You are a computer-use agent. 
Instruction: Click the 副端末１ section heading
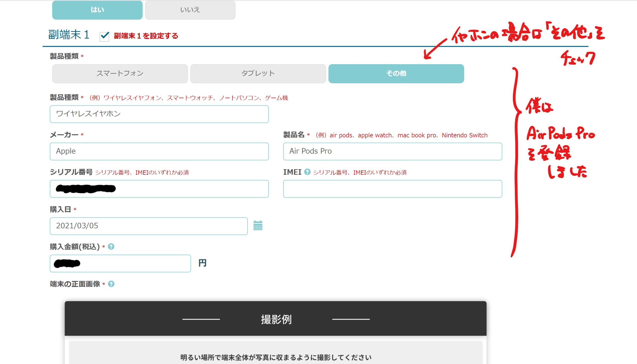coord(69,35)
